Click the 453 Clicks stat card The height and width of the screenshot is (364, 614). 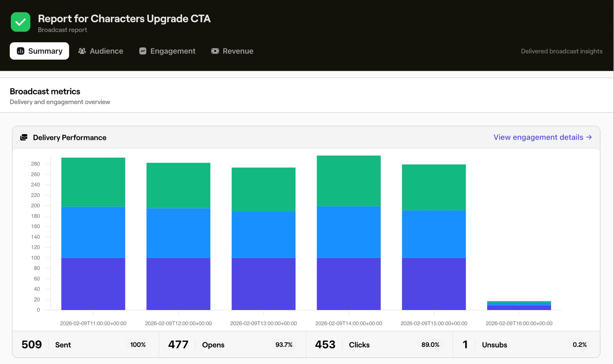(x=379, y=345)
